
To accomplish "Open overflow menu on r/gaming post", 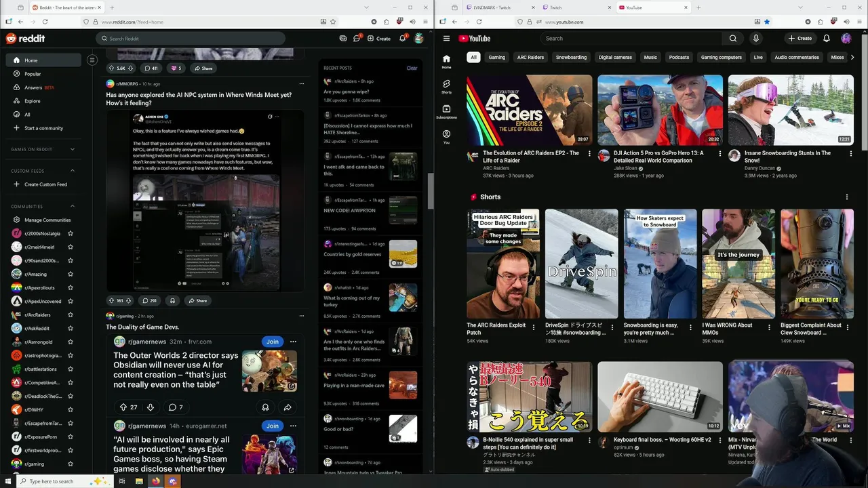I will click(x=302, y=316).
